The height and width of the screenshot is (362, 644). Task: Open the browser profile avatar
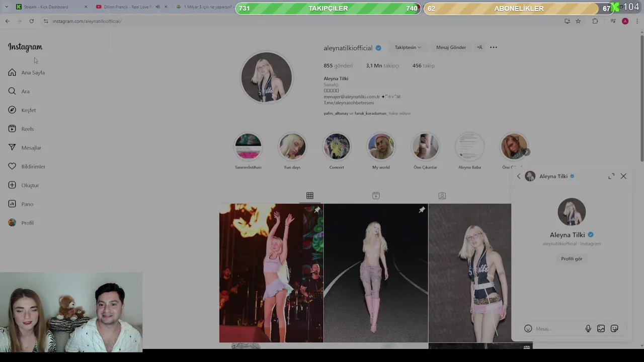tap(625, 21)
